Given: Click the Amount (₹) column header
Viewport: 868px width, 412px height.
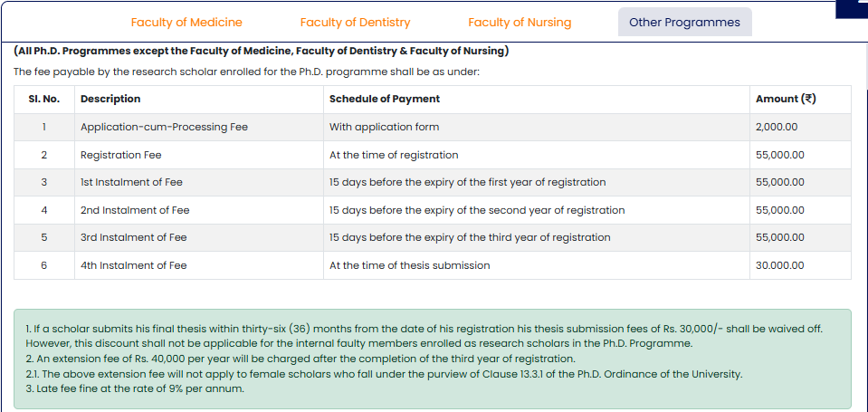Looking at the screenshot, I should [786, 99].
